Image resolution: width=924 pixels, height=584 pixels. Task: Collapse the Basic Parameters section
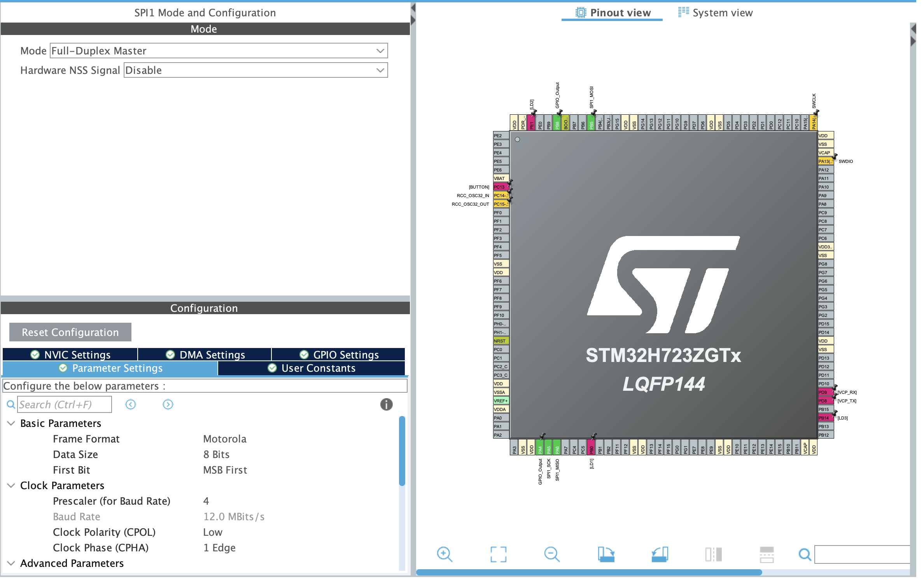pos(11,423)
